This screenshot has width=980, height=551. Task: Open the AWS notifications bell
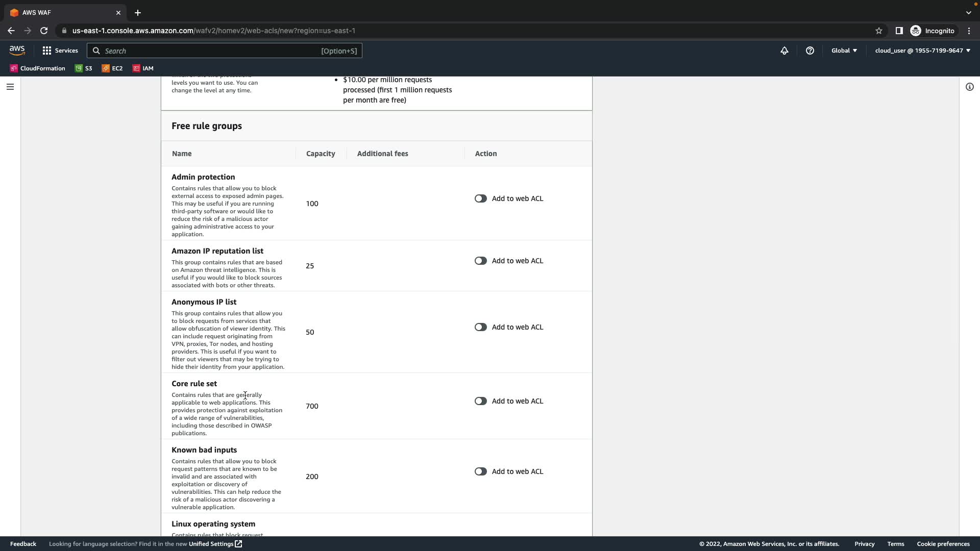point(784,51)
